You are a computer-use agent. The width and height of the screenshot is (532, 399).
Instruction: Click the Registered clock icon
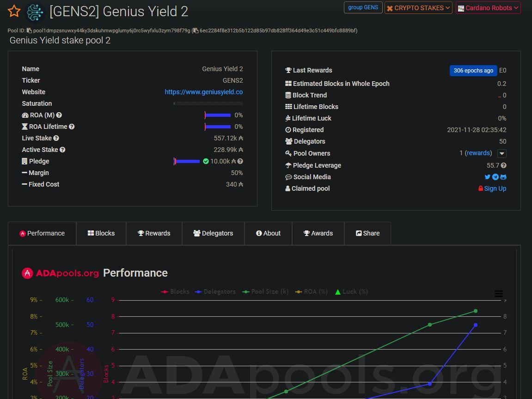288,130
